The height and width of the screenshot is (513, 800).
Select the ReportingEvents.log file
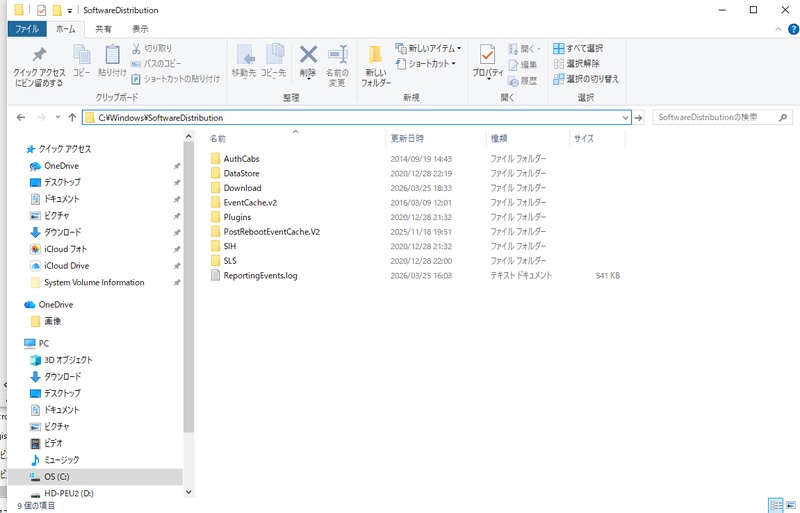[260, 276]
